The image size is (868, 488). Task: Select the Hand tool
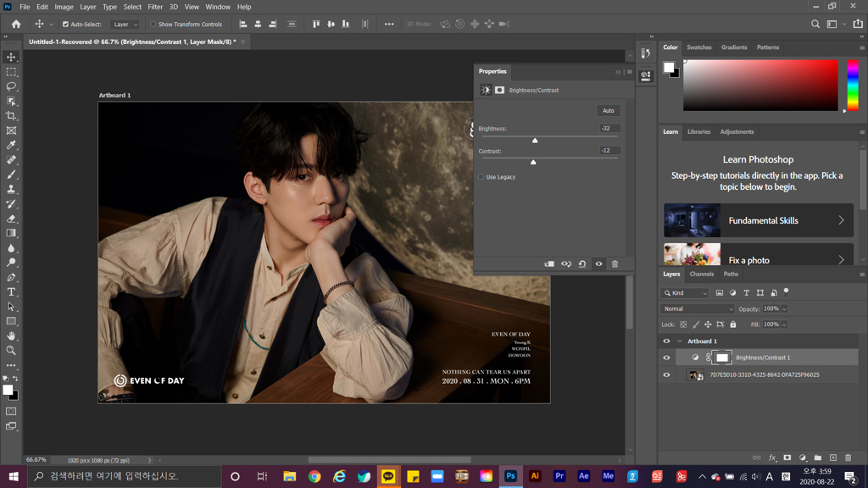click(x=11, y=335)
